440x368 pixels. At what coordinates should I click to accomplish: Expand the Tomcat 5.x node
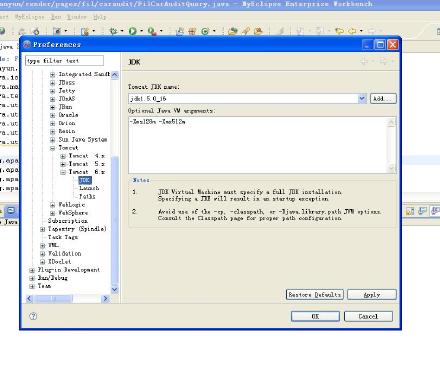click(x=63, y=164)
